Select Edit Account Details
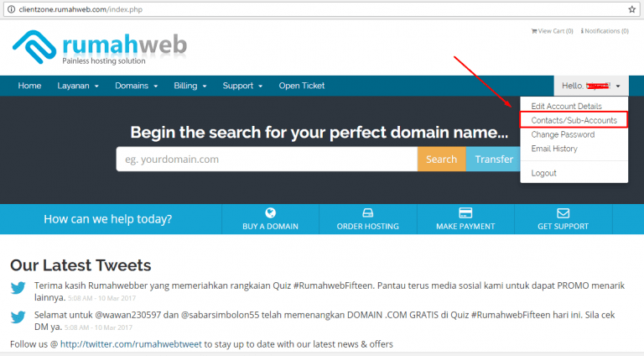The height and width of the screenshot is (356, 644). pos(566,106)
